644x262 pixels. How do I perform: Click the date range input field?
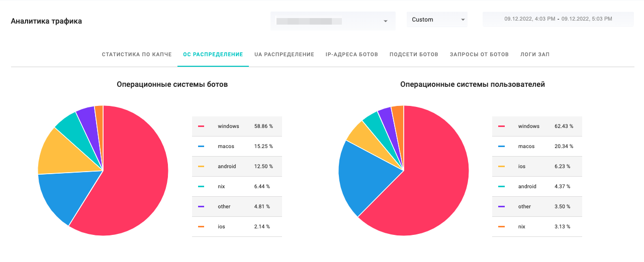click(558, 19)
